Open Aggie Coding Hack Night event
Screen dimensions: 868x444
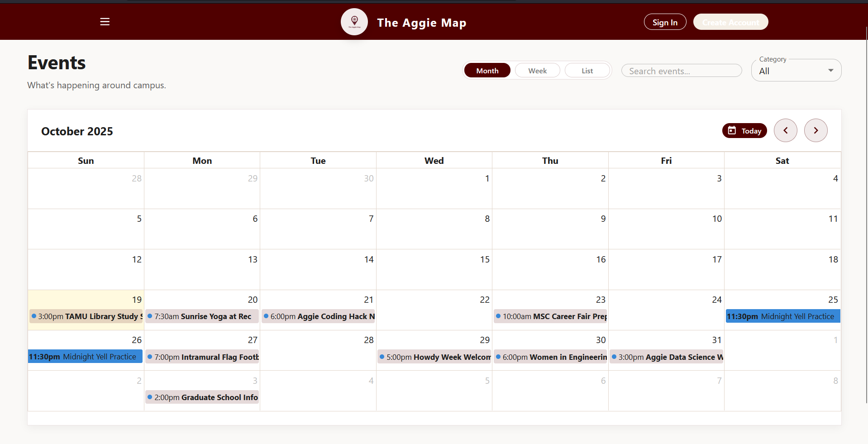319,316
